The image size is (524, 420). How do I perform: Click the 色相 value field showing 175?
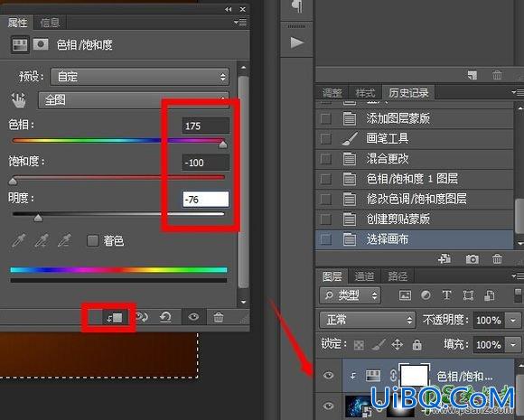click(x=206, y=126)
